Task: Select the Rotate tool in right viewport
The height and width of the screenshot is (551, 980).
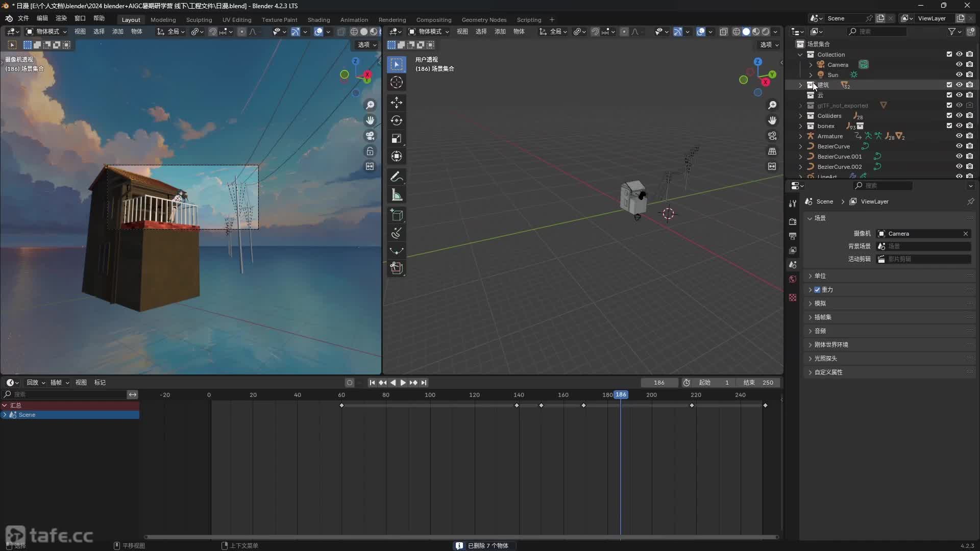Action: (x=397, y=121)
